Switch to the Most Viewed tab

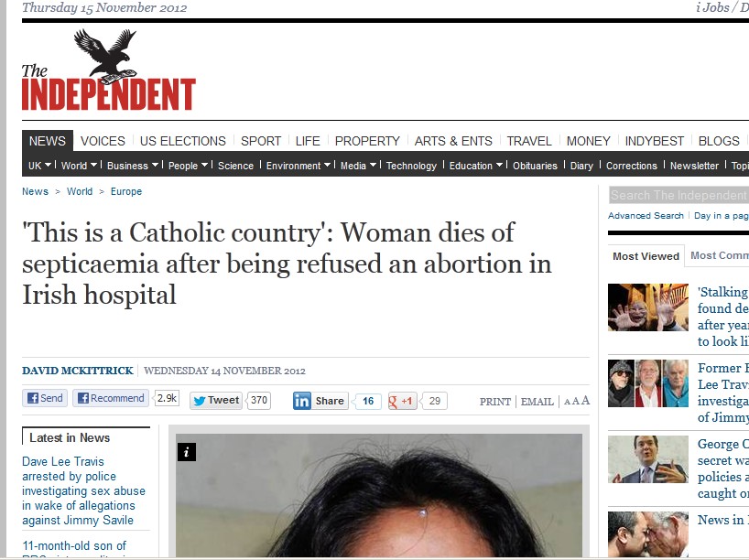(646, 256)
